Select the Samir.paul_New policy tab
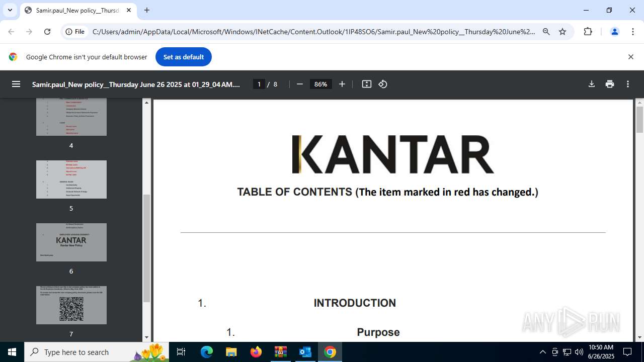This screenshot has width=644, height=362. tap(78, 10)
